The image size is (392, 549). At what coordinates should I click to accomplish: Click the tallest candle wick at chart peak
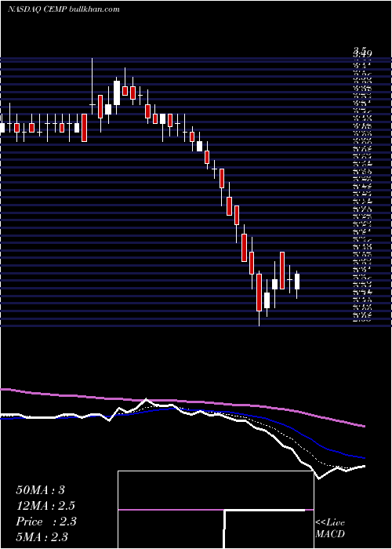coord(93,86)
